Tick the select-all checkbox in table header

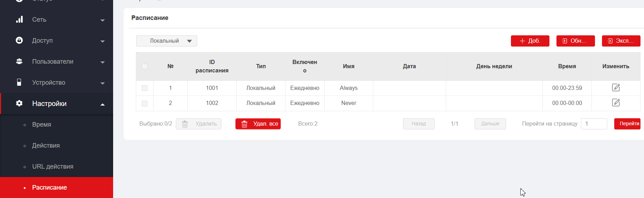(x=145, y=66)
